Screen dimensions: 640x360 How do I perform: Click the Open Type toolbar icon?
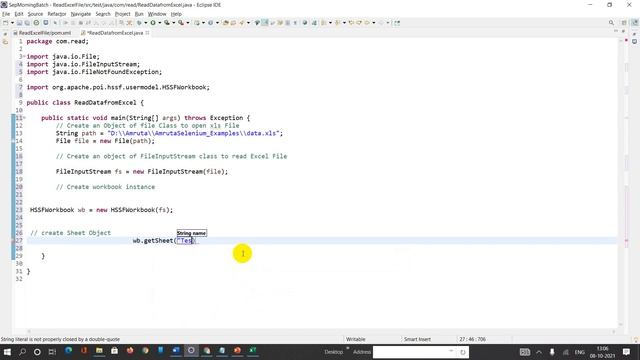tap(225, 23)
